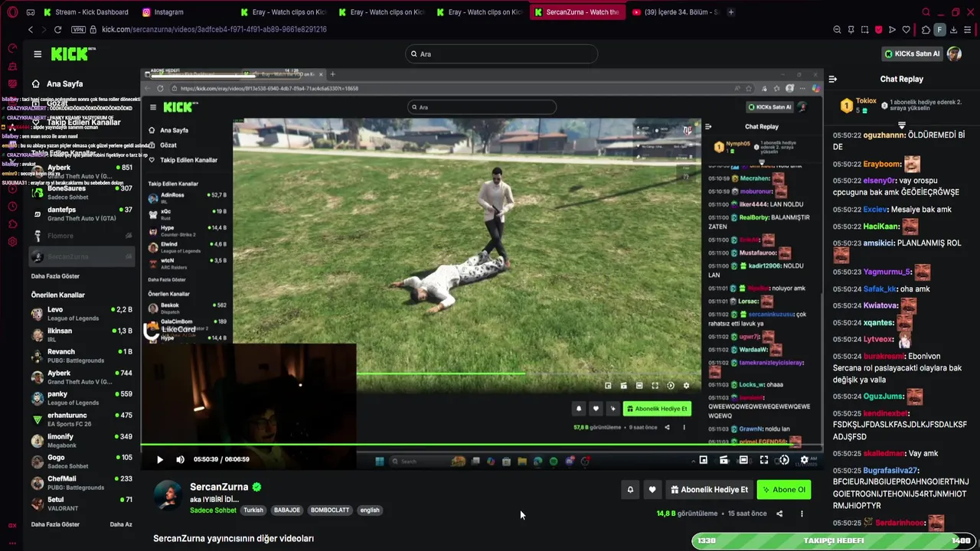The image size is (980, 551).
Task: Click the Abone Ol subscribe button
Action: 783,490
